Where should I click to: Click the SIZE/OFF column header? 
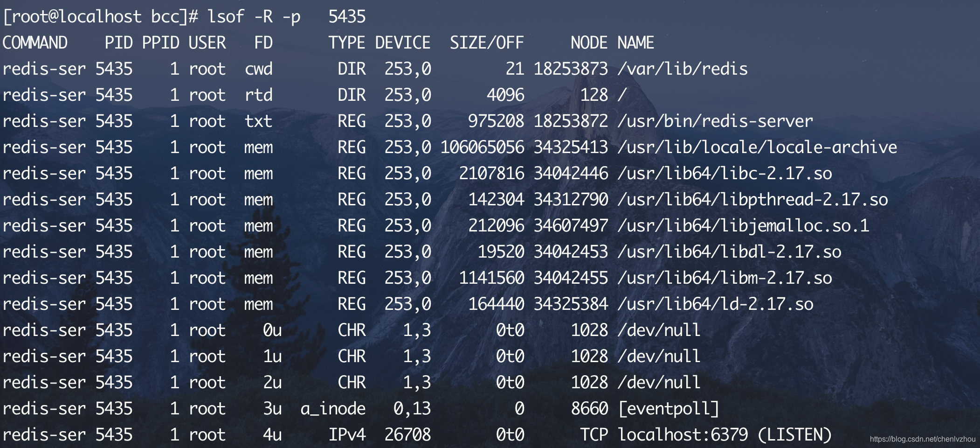tap(487, 43)
